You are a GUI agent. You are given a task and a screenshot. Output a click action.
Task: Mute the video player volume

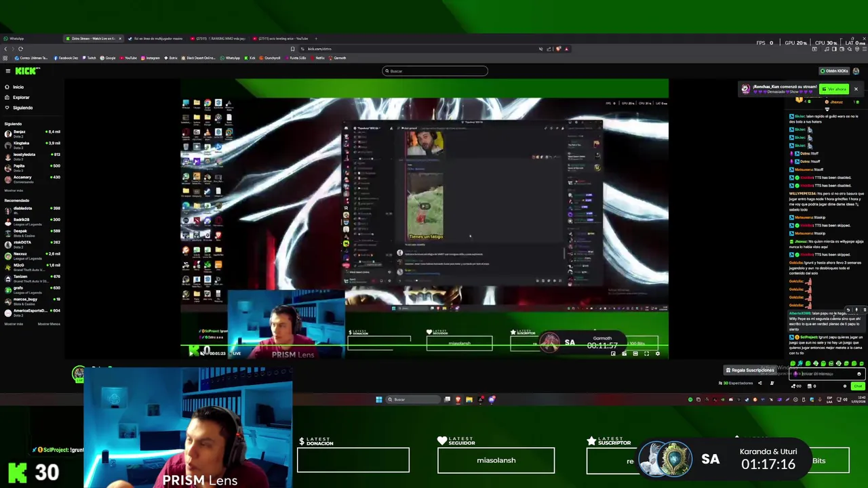[203, 353]
